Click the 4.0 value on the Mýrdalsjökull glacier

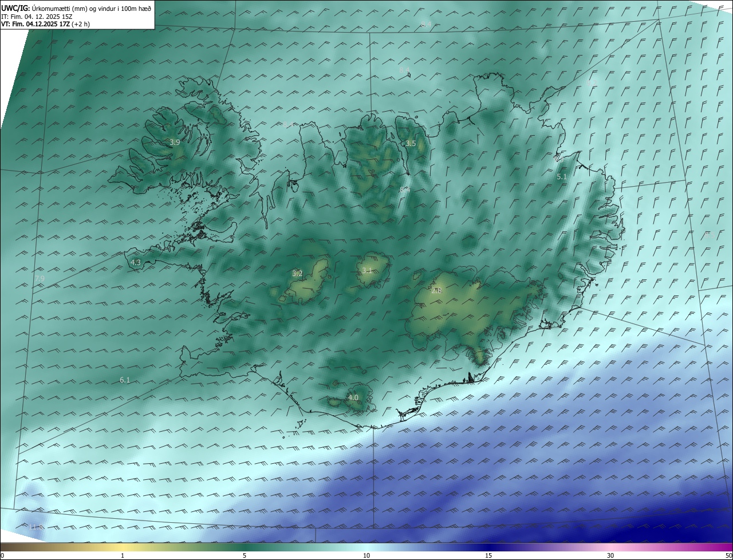[353, 397]
